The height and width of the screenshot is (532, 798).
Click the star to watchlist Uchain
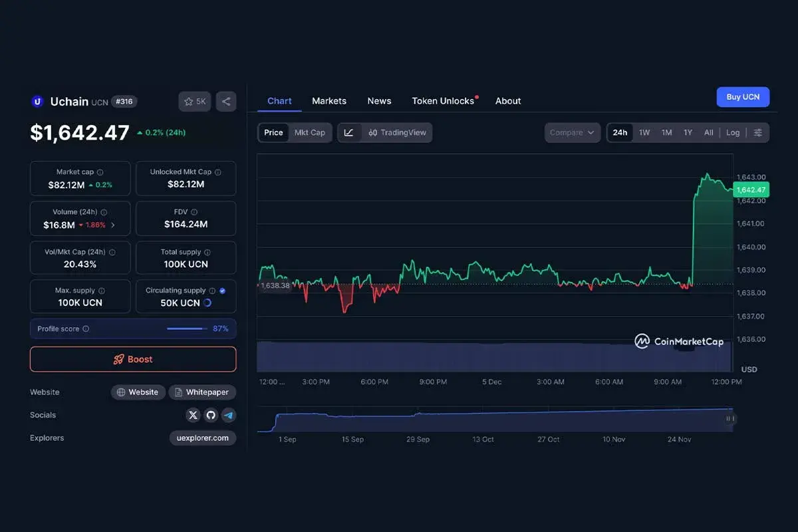pos(189,101)
